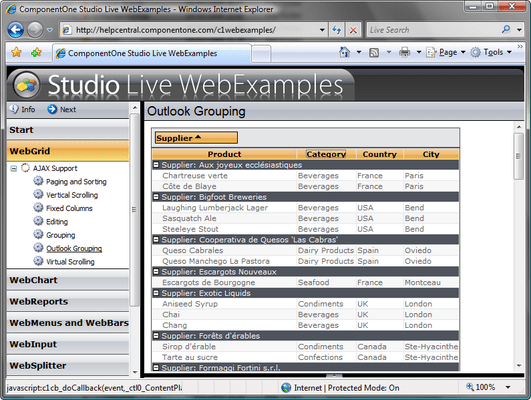Collapse the Exotic Liquids group
The width and height of the screenshot is (531, 400).
point(156,293)
